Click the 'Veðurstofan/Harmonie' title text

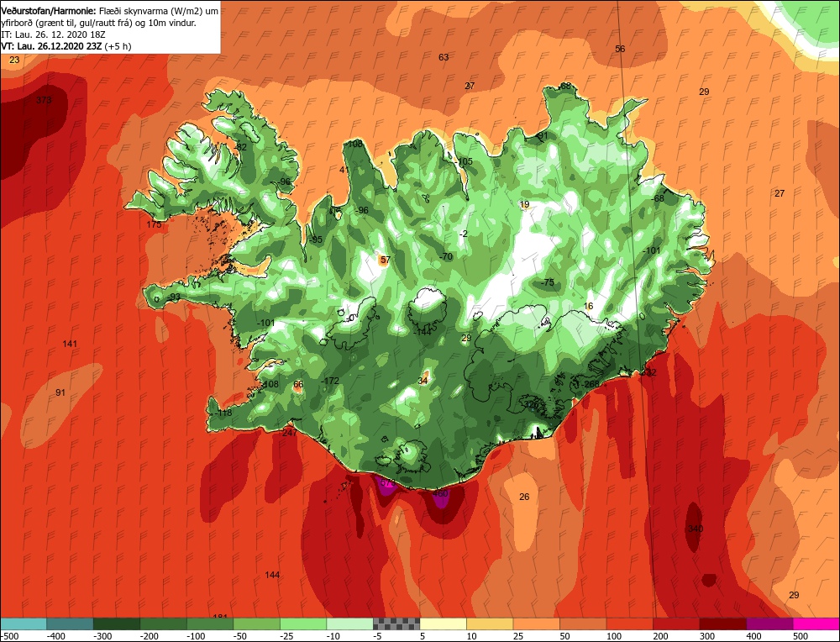click(x=49, y=11)
